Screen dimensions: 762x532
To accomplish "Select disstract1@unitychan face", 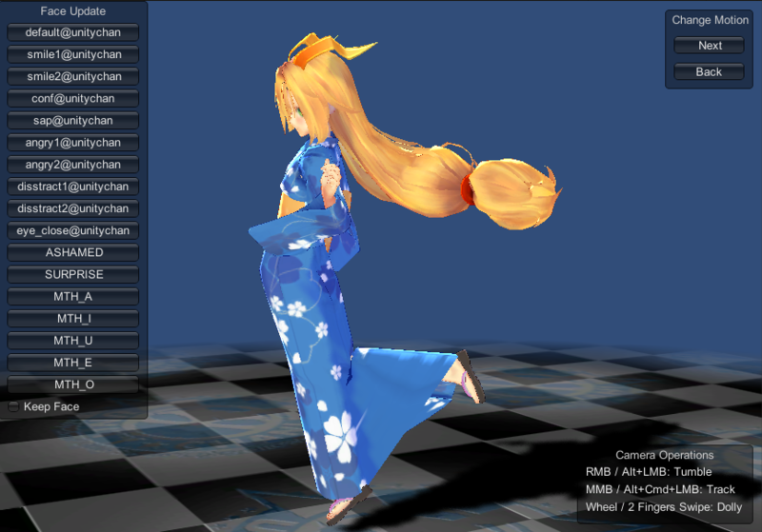I will click(73, 187).
